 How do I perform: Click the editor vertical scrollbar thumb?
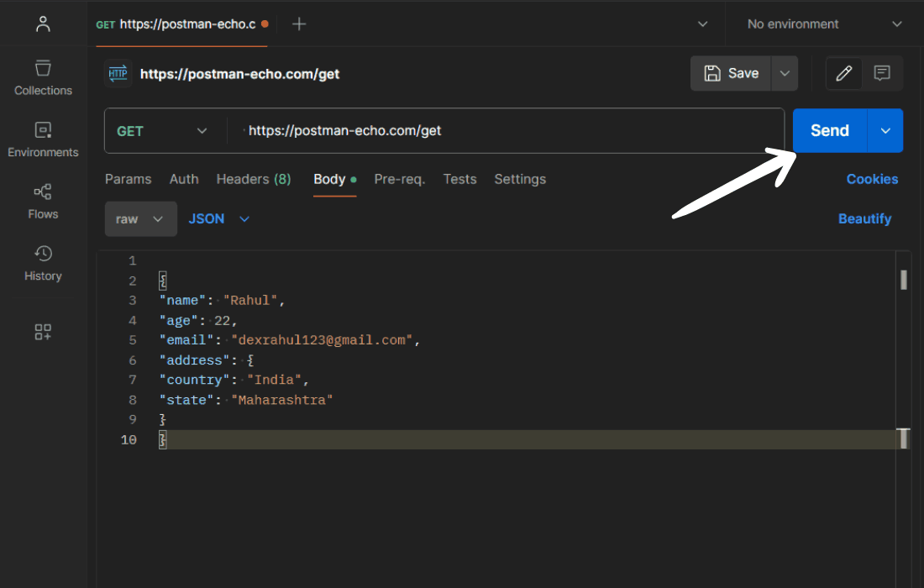[x=904, y=280]
